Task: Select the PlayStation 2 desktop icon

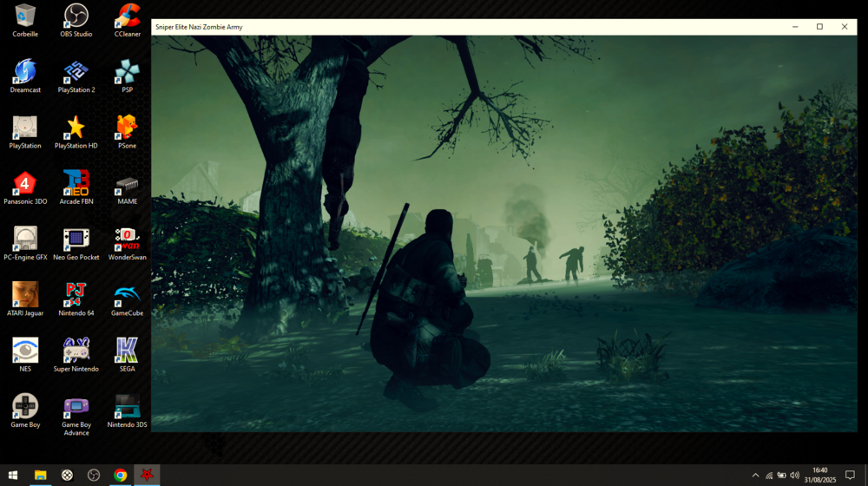Action: point(76,72)
